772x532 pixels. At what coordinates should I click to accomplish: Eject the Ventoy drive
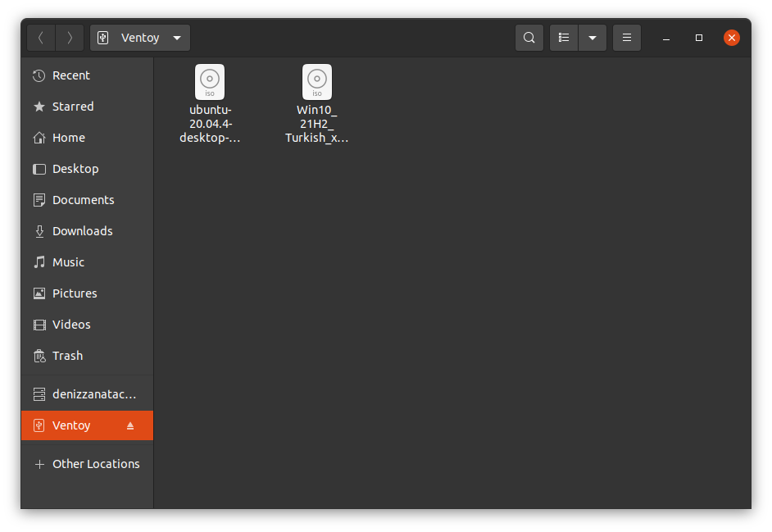[x=130, y=425]
